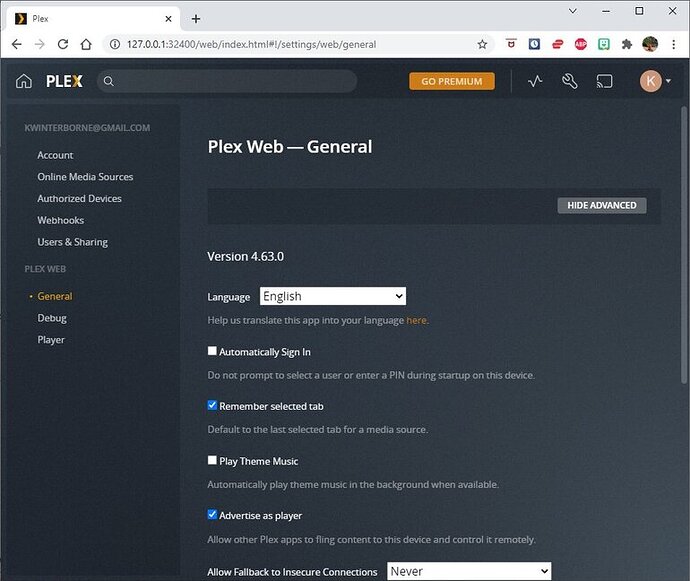The image size is (690, 581).
Task: Open the Adblock Plus extension
Action: click(580, 44)
